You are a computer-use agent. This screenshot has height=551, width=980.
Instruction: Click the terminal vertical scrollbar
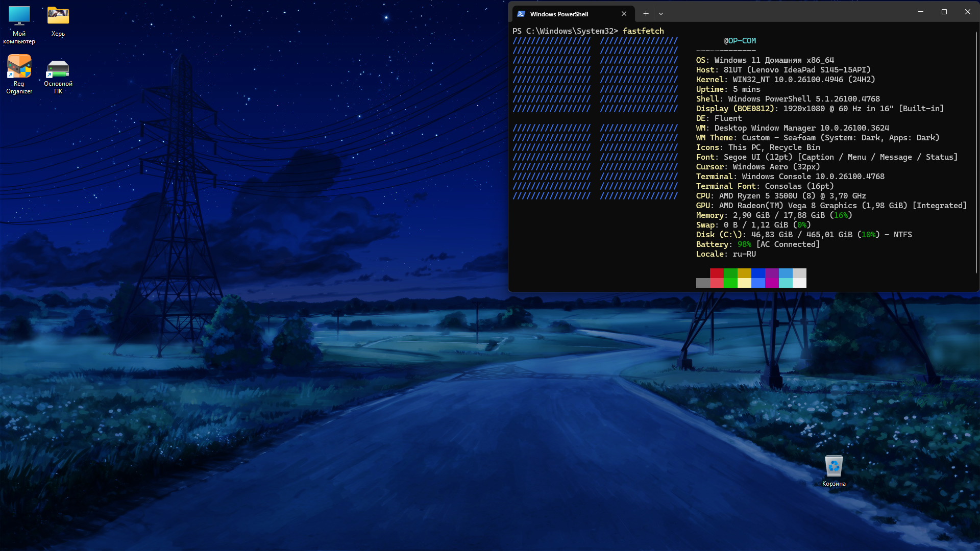coord(976,153)
